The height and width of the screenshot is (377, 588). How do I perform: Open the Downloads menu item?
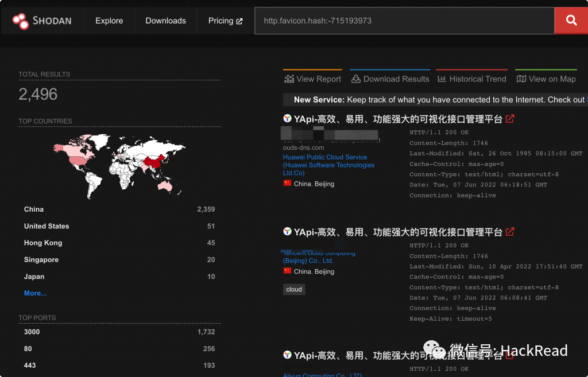click(x=166, y=21)
